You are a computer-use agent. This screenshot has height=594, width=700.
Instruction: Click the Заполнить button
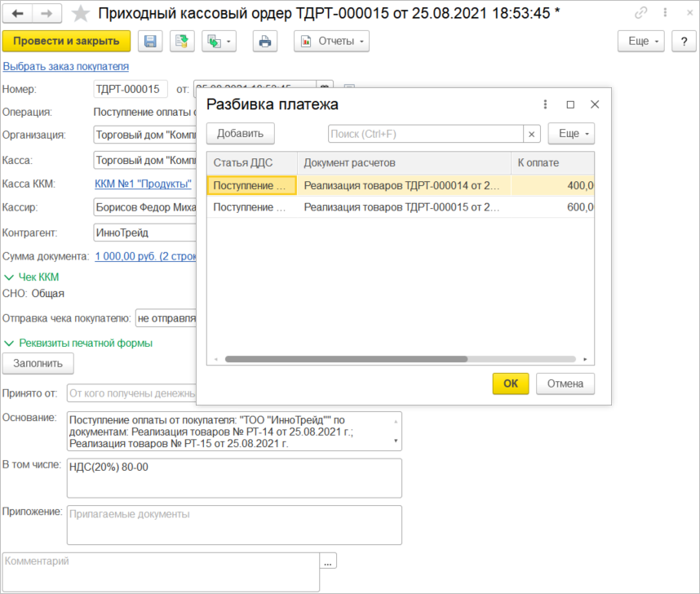(x=38, y=364)
